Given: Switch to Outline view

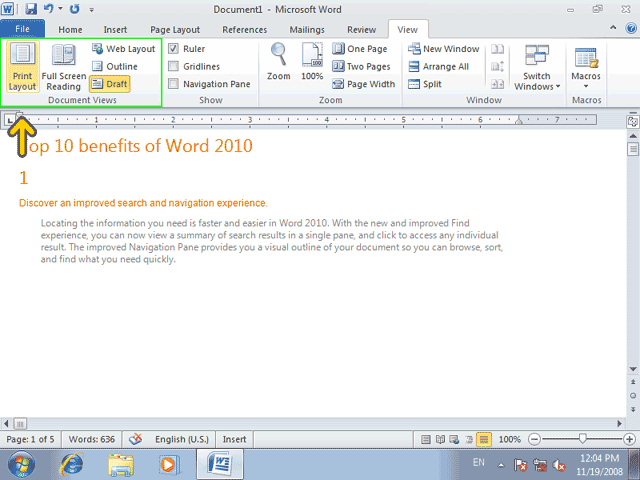Looking at the screenshot, I should (x=115, y=66).
